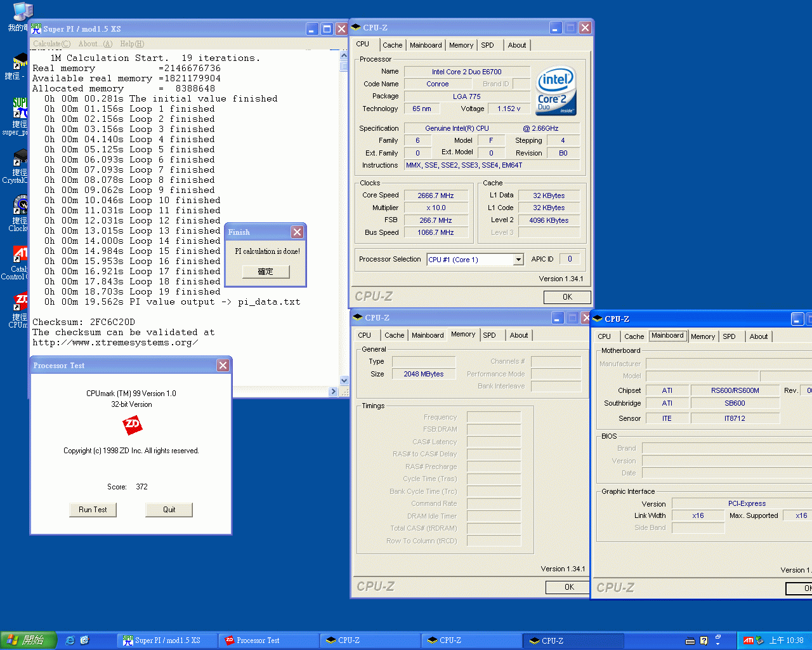812x650 pixels.
Task: Click Super PI title bar icon
Action: [x=36, y=29]
